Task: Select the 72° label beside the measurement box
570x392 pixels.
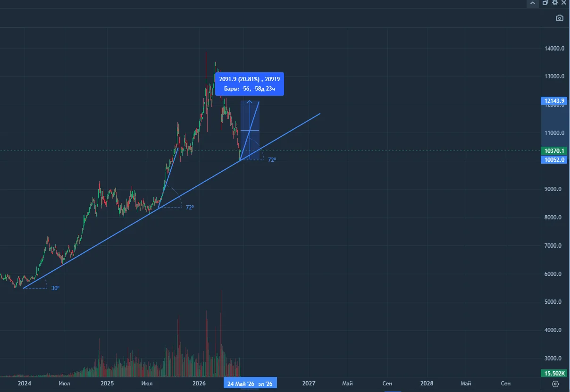Action: [272, 160]
